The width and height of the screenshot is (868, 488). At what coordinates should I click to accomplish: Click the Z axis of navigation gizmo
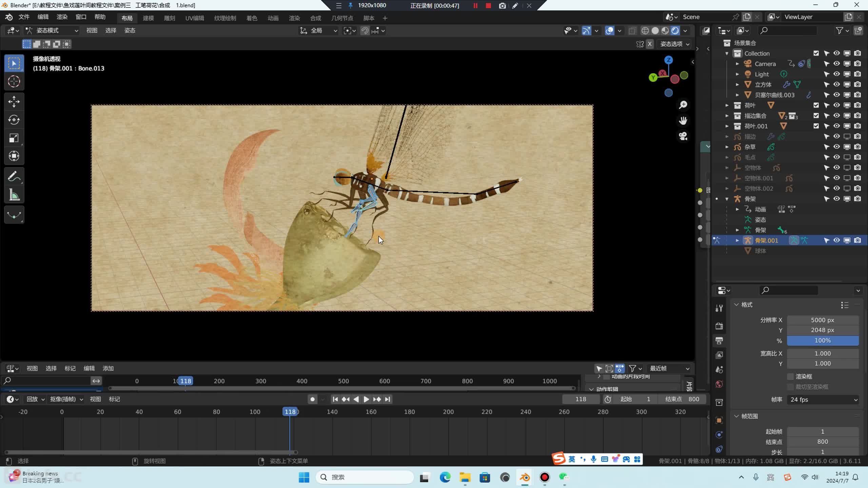click(x=668, y=60)
